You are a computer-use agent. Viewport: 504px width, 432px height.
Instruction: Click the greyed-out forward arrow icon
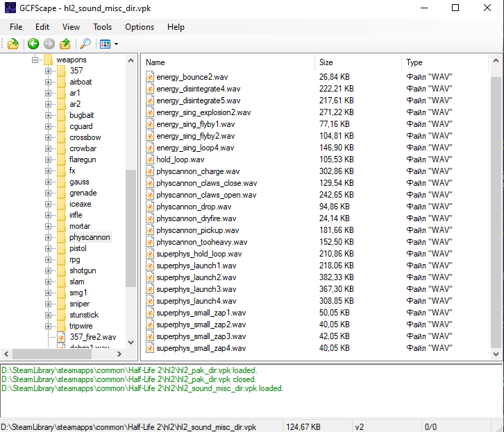coord(49,44)
